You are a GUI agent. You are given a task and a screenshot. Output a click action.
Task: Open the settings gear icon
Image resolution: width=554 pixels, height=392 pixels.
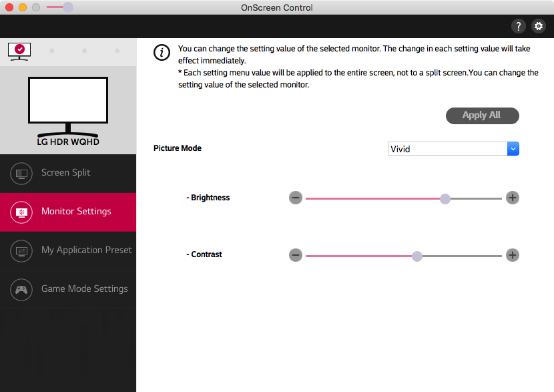[x=539, y=26]
